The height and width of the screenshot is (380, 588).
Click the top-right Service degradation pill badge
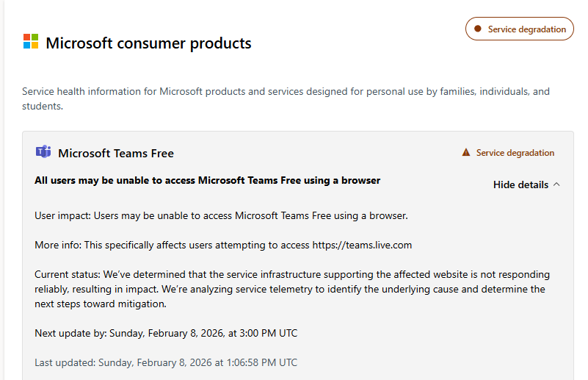pos(520,29)
